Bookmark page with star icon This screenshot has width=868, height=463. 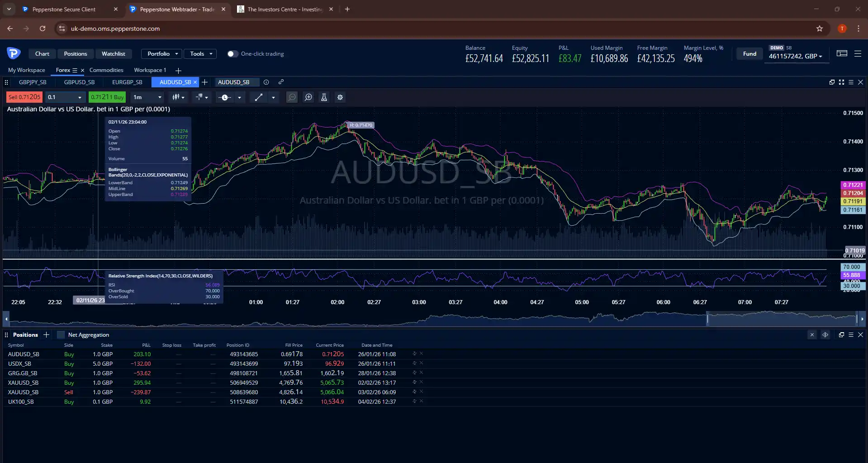[x=820, y=29]
